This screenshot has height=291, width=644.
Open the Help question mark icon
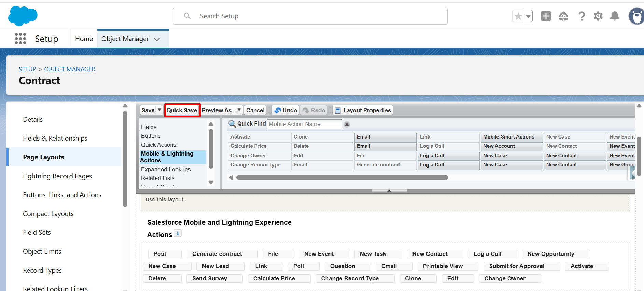[582, 16]
